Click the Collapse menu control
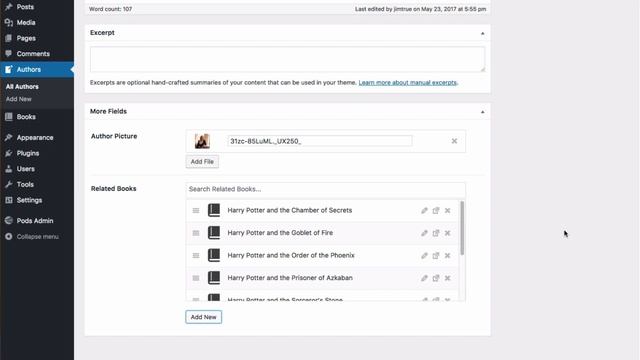Image resolution: width=640 pixels, height=360 pixels. tap(37, 236)
